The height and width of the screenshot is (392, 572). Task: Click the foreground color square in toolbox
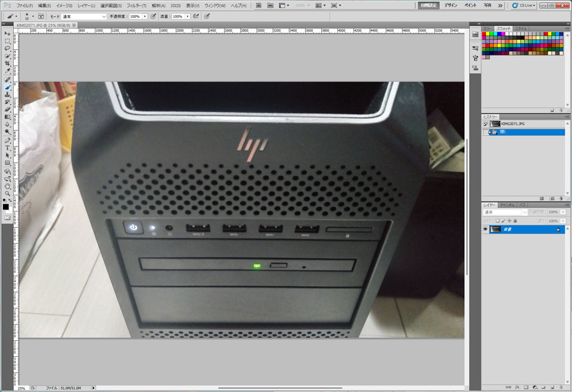(x=6, y=207)
